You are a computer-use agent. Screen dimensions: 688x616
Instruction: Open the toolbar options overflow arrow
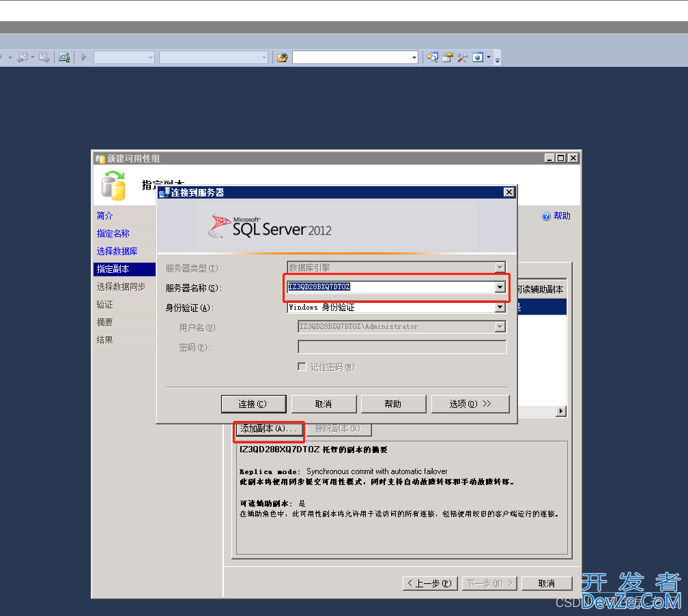(497, 59)
